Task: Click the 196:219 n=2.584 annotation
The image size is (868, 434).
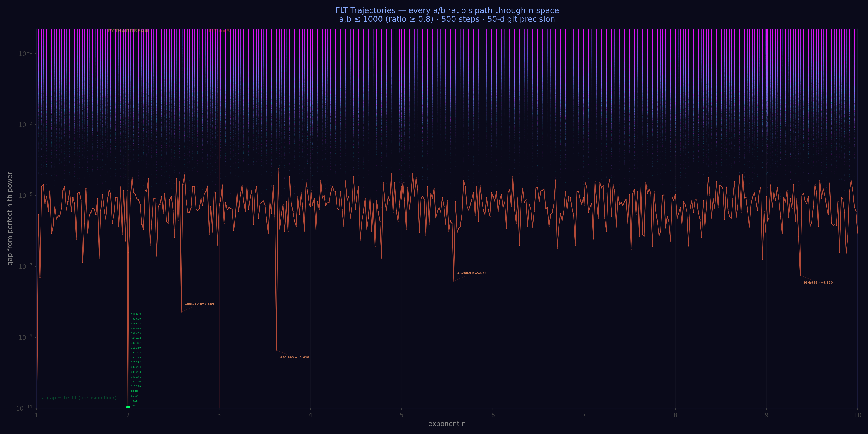Action: (x=199, y=304)
